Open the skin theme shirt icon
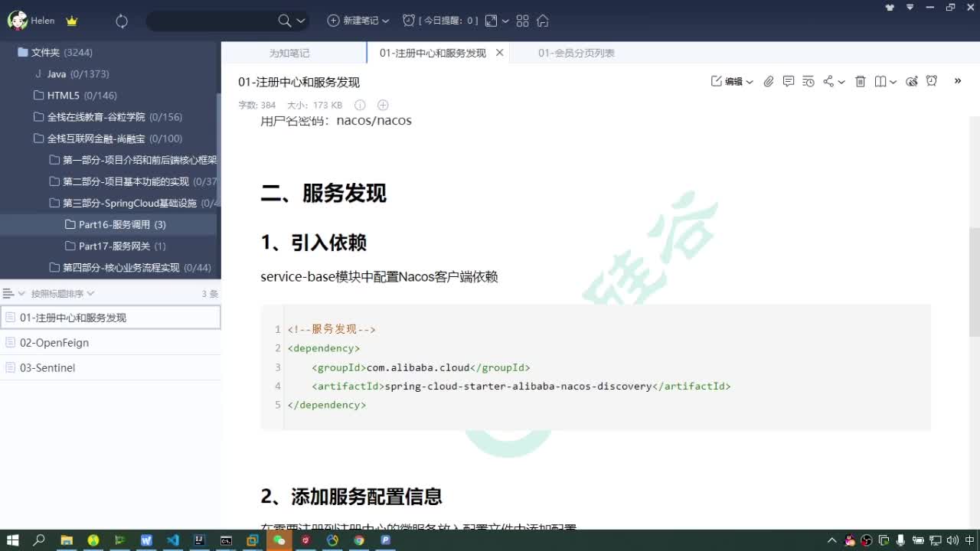The width and height of the screenshot is (980, 551). (890, 7)
